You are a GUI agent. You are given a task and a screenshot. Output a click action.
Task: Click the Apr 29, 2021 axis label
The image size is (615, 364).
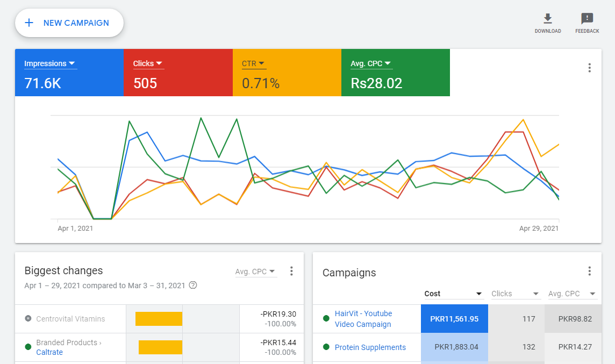coord(539,229)
